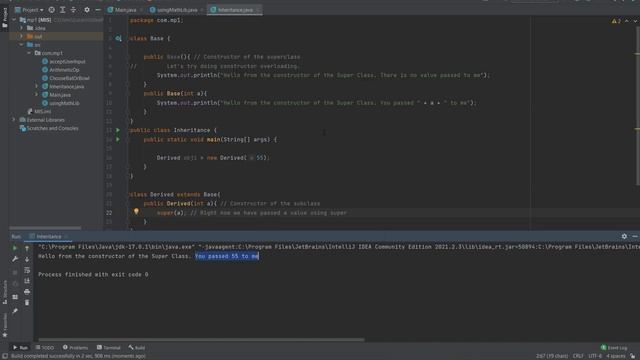The image size is (640, 360).
Task: Toggle Soft-Wrap in run console
Action: 27,270
